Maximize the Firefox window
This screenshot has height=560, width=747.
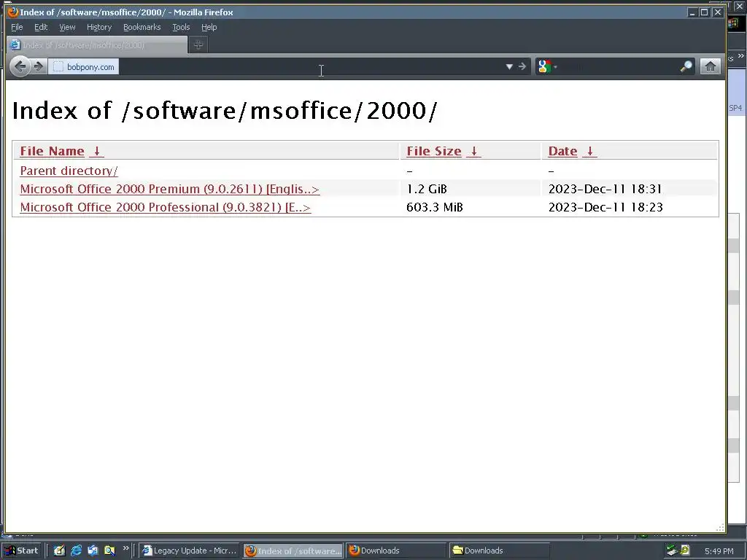(704, 12)
